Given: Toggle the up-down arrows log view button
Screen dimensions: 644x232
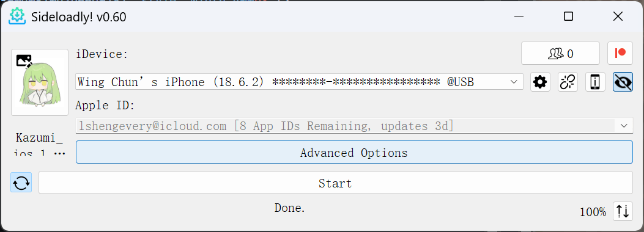Looking at the screenshot, I should click(x=623, y=211).
